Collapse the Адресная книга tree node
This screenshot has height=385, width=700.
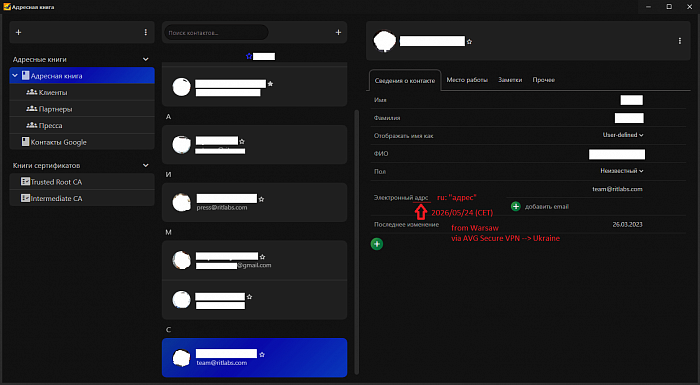15,75
